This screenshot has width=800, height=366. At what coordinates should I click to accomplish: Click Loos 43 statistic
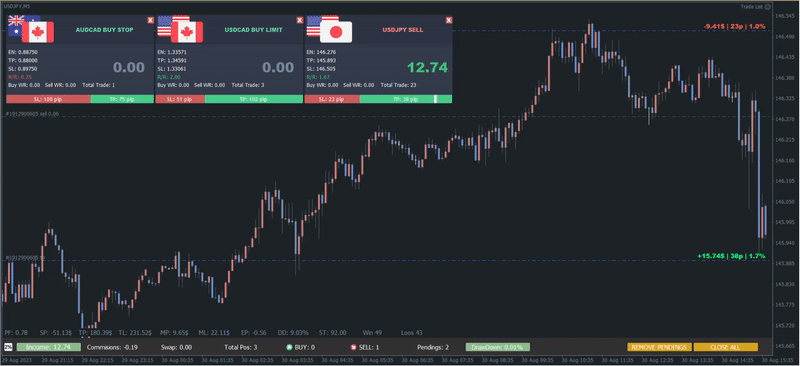[412, 333]
